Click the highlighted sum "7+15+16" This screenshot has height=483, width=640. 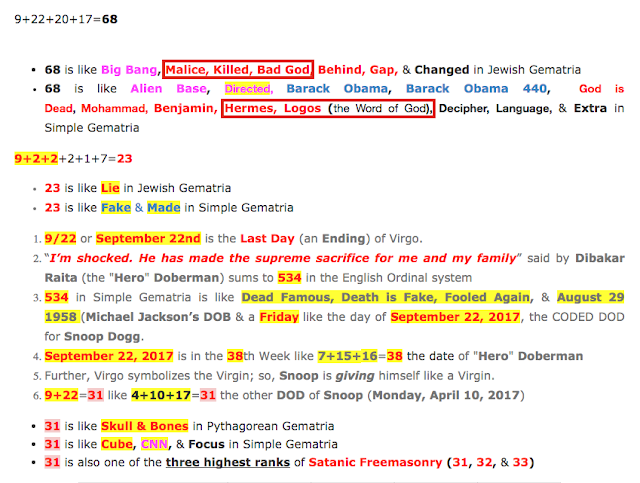point(348,356)
